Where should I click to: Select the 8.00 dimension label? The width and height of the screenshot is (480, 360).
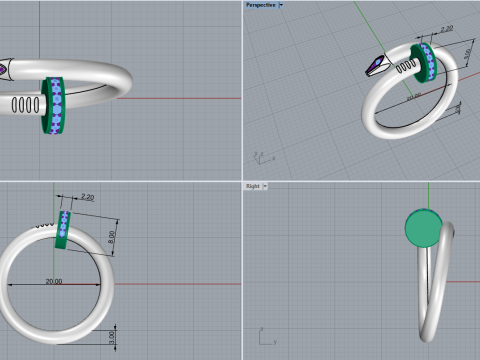112,237
